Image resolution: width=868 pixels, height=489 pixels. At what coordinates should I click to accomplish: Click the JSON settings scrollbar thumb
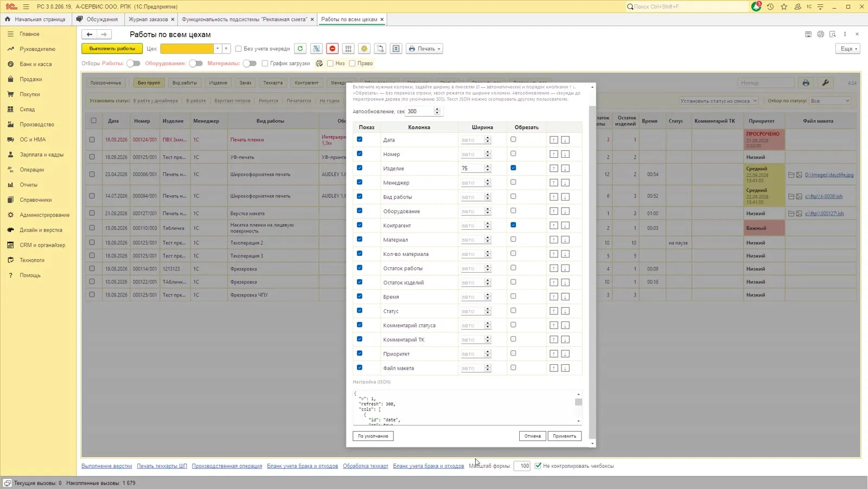[x=578, y=402]
